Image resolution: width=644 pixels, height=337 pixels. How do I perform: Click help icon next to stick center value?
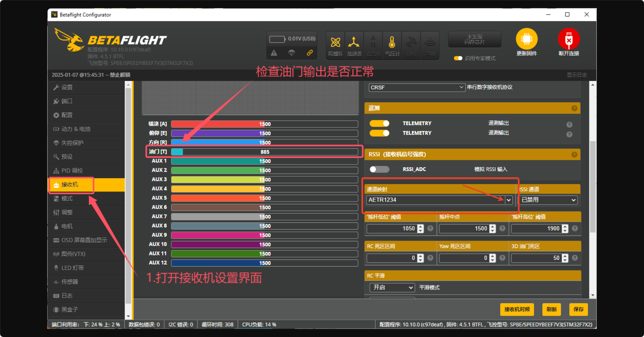click(x=502, y=228)
